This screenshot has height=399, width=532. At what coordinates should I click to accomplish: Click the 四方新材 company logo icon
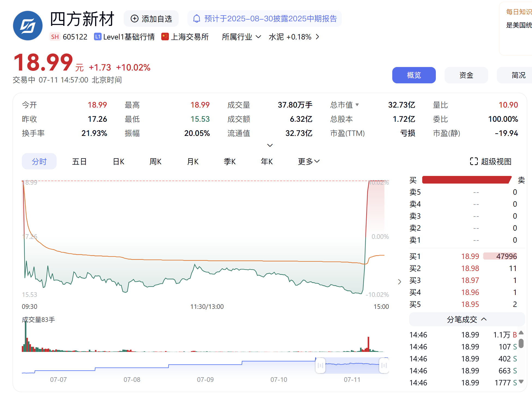pyautogui.click(x=28, y=26)
